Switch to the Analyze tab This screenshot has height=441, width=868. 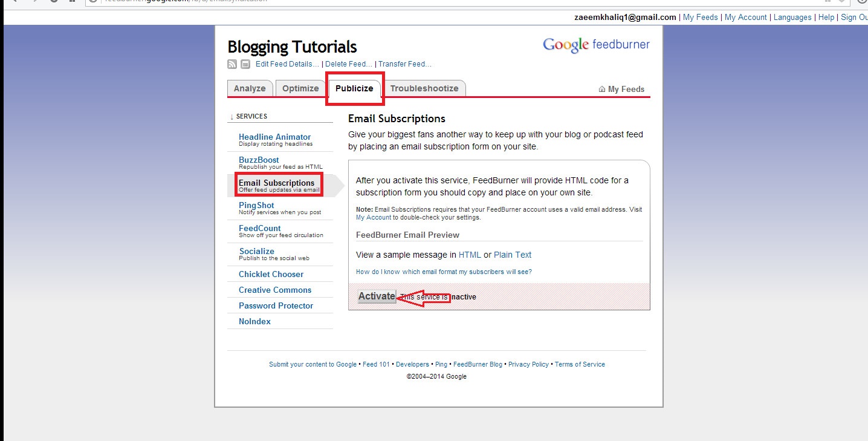click(x=250, y=88)
